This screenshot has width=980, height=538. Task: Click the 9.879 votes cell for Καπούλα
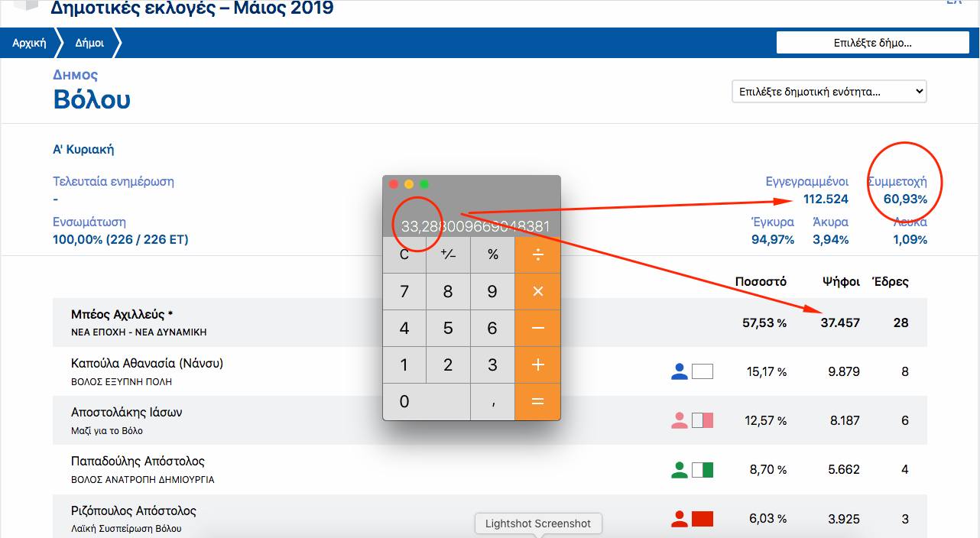[x=844, y=371]
